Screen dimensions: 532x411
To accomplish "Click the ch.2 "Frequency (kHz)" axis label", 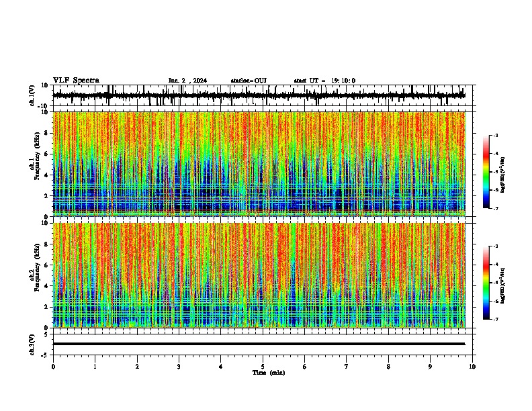I will (x=37, y=267).
